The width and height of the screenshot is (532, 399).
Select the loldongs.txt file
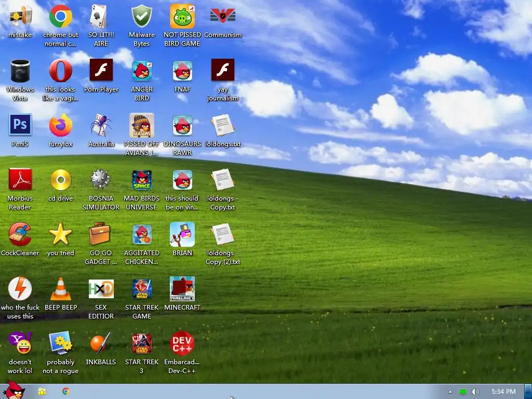(x=222, y=126)
